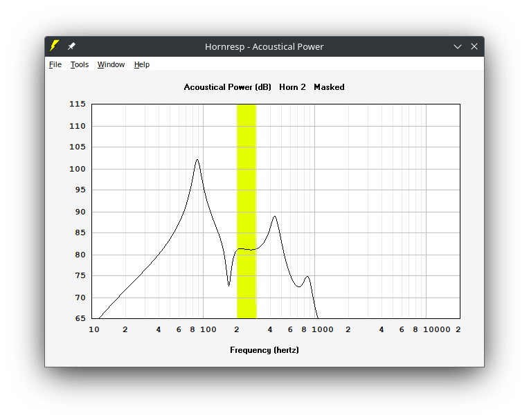Click the 100 value on the dB axis
The image size is (529, 420).
pyautogui.click(x=78, y=169)
